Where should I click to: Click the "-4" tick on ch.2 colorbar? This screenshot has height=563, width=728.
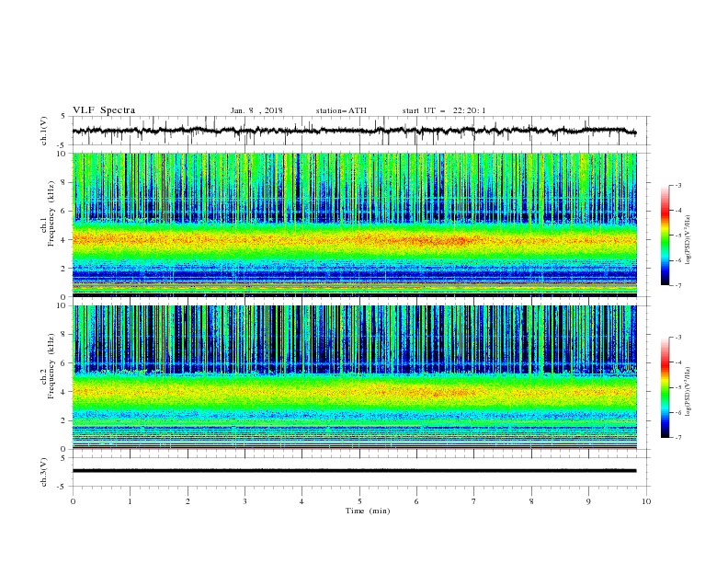678,362
